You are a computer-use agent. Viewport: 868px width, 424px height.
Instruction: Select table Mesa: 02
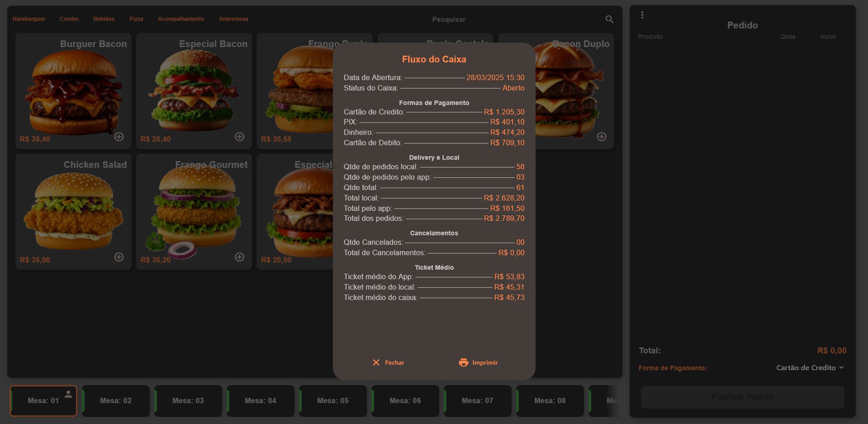coord(116,400)
